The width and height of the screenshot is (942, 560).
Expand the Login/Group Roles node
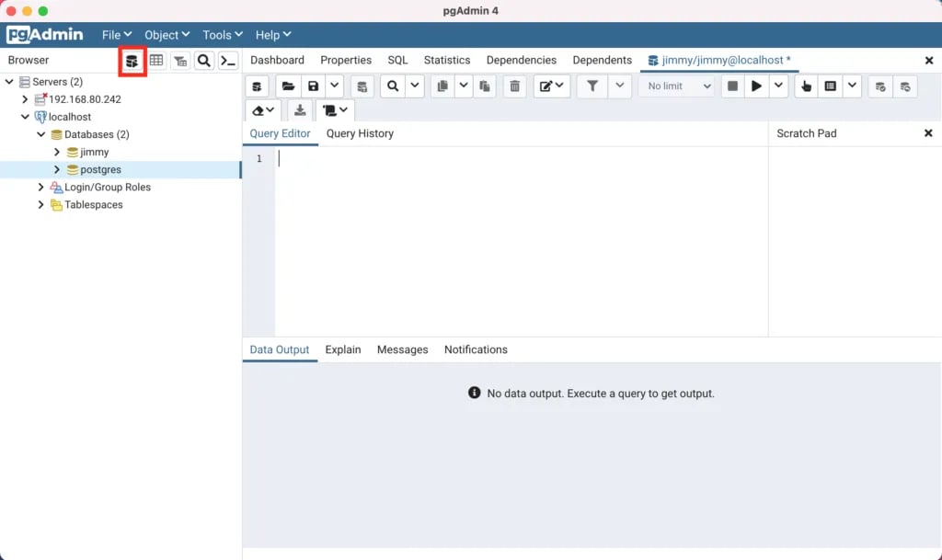click(40, 188)
